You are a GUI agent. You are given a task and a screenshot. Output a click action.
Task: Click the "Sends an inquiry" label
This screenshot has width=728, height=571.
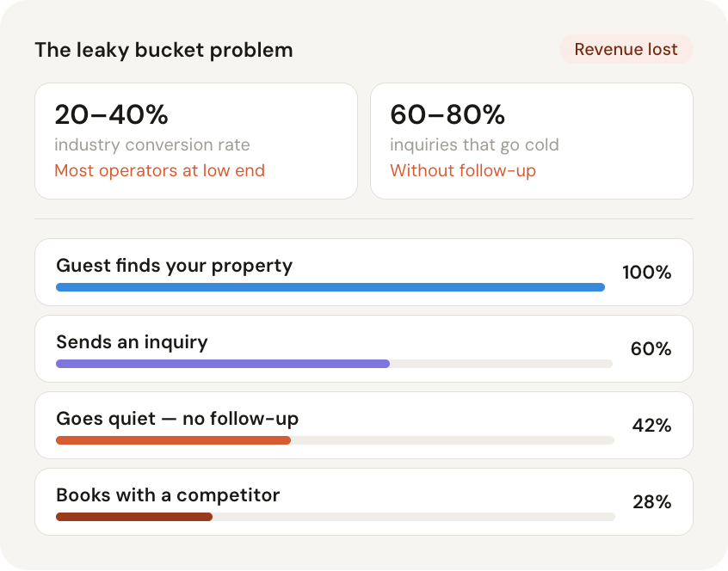tap(132, 342)
